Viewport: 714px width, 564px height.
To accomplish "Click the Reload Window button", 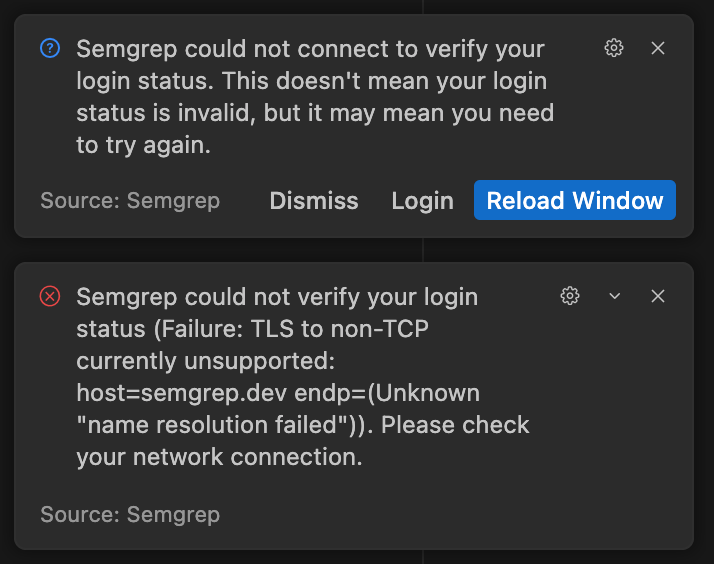I will click(x=575, y=201).
